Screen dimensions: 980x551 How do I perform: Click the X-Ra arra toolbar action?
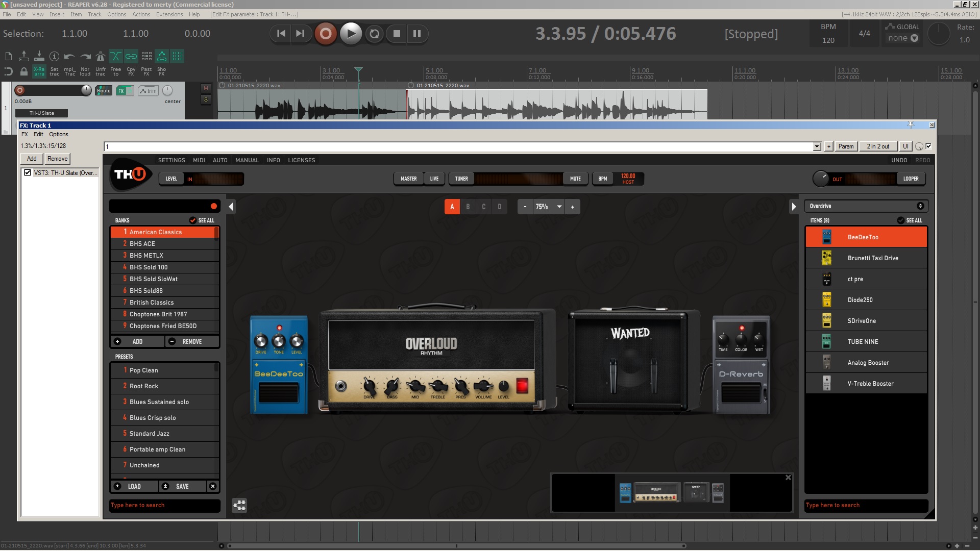[39, 71]
